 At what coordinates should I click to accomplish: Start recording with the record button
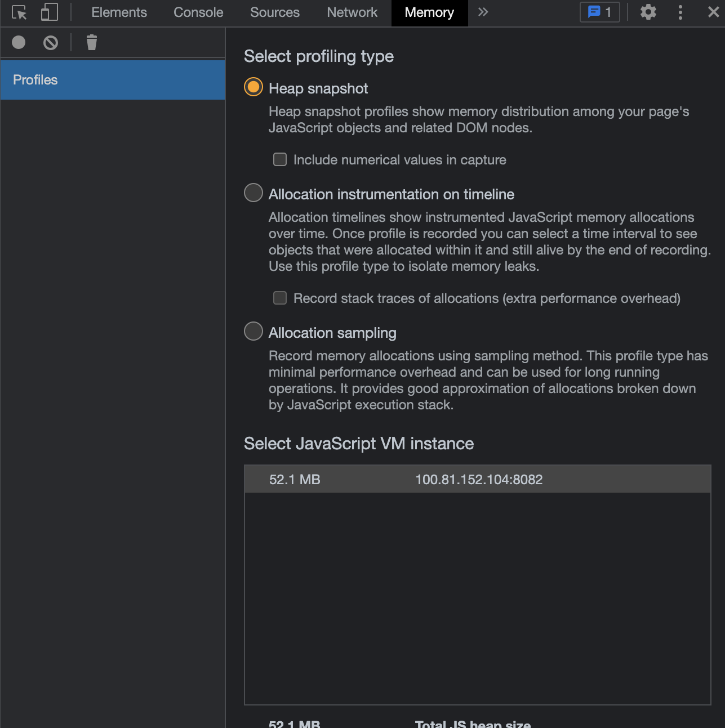pos(19,42)
